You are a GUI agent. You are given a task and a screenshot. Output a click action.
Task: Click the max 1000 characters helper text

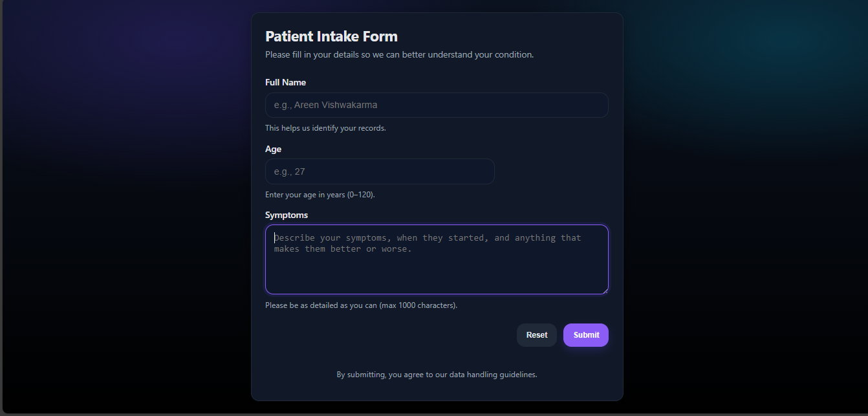[x=361, y=305]
